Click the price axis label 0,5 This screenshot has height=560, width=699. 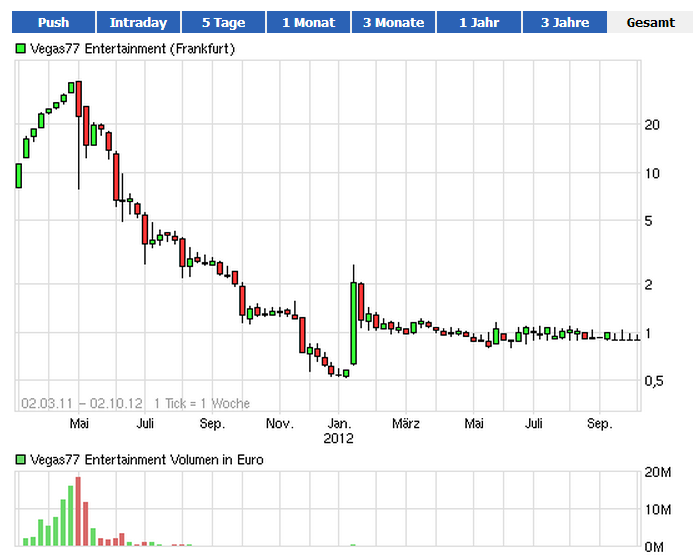[654, 381]
